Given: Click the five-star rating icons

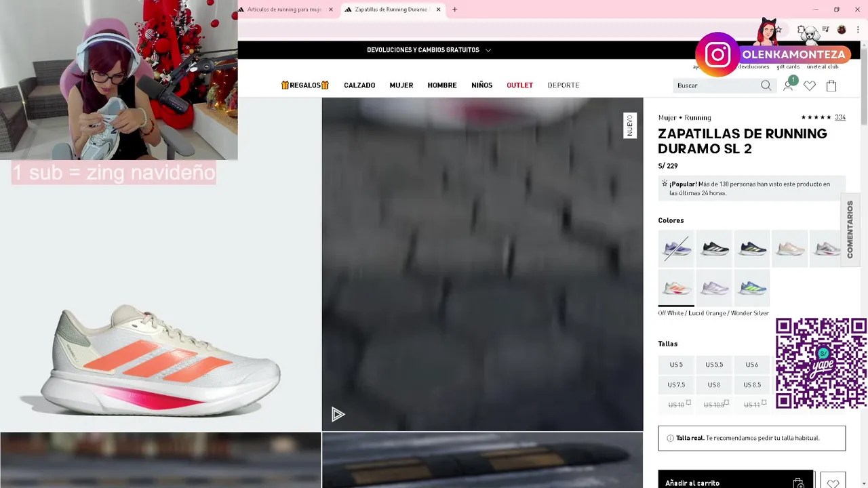Looking at the screenshot, I should tap(816, 117).
